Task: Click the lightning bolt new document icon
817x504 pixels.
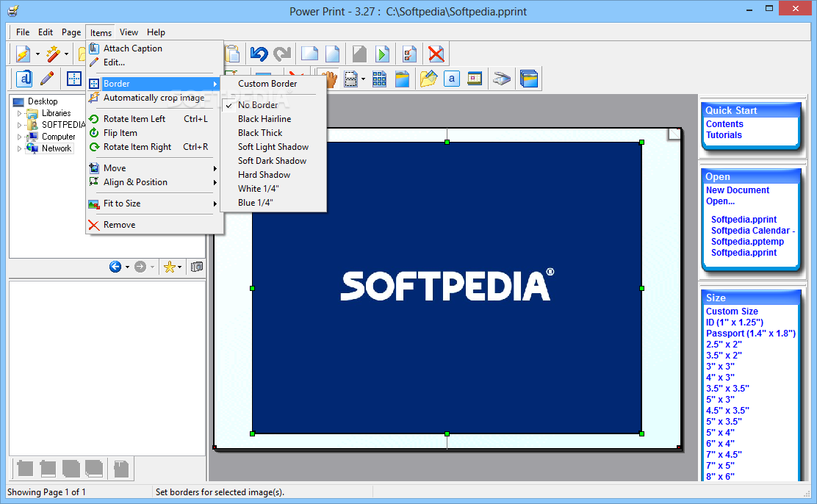Action: (x=23, y=54)
